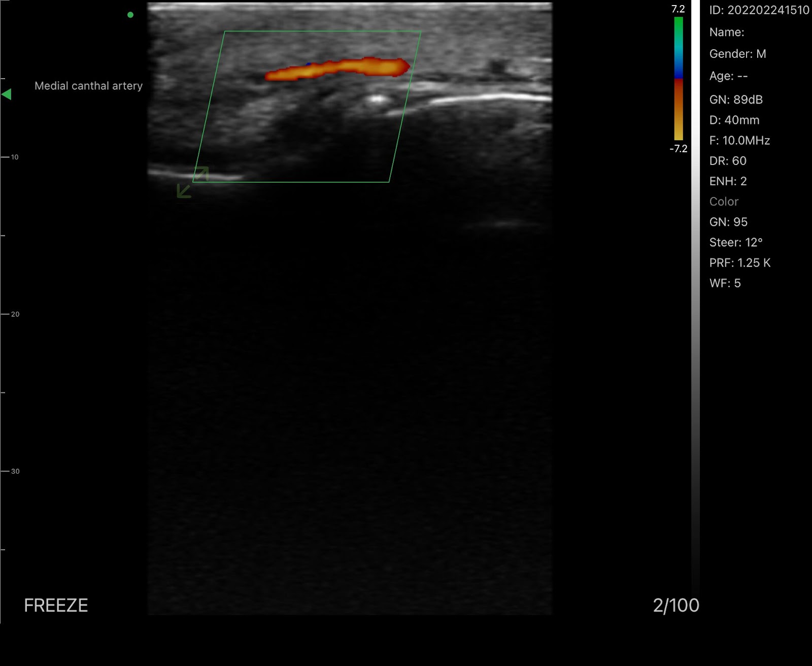
Task: Click the FREEZE label
Action: coord(56,605)
